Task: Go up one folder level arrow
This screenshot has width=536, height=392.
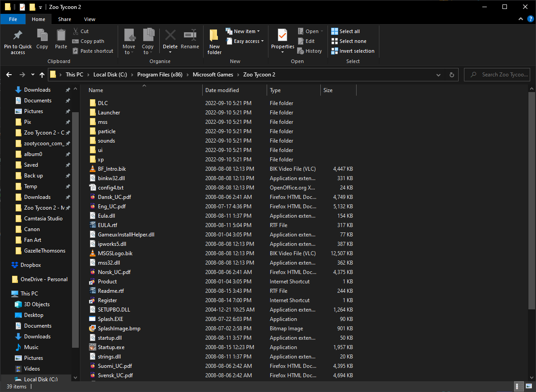Action: coord(42,75)
